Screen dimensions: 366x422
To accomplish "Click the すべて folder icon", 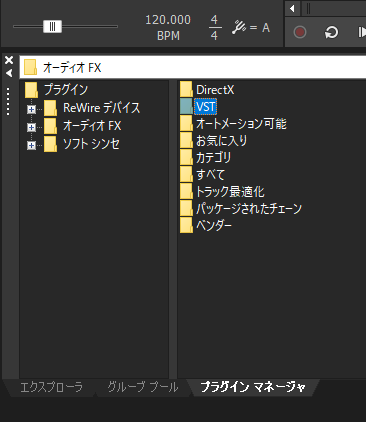I will click(x=186, y=174).
